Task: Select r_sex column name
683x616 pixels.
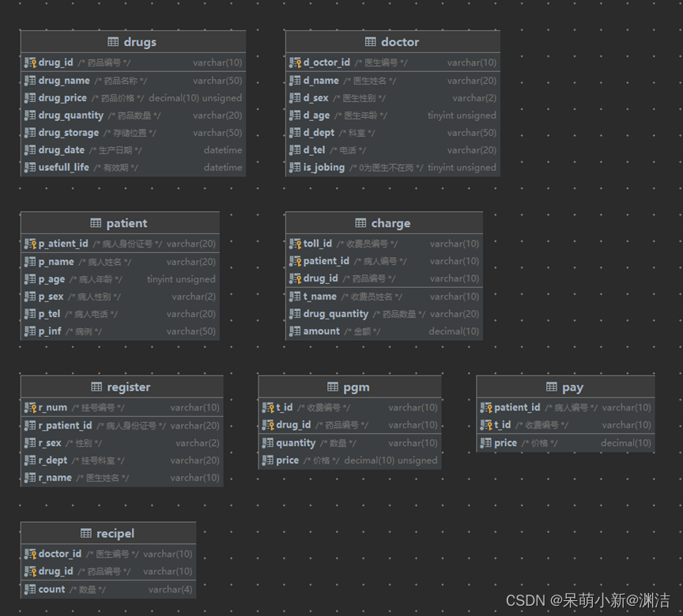Action: pyautogui.click(x=50, y=443)
